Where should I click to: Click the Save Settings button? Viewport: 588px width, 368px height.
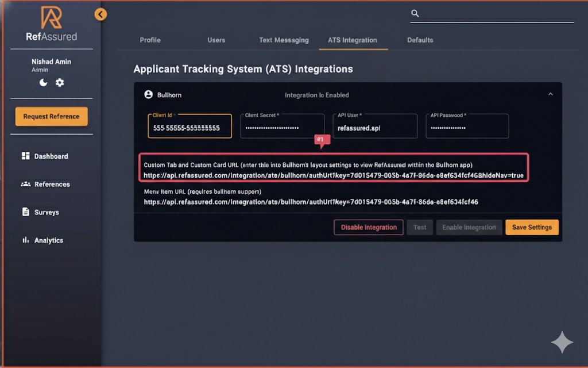coord(532,227)
